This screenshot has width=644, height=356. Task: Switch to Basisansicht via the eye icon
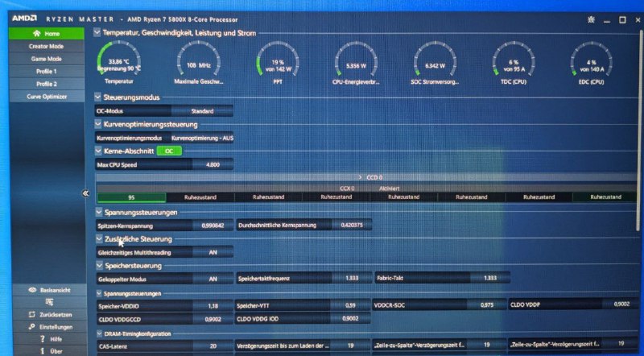coord(49,290)
